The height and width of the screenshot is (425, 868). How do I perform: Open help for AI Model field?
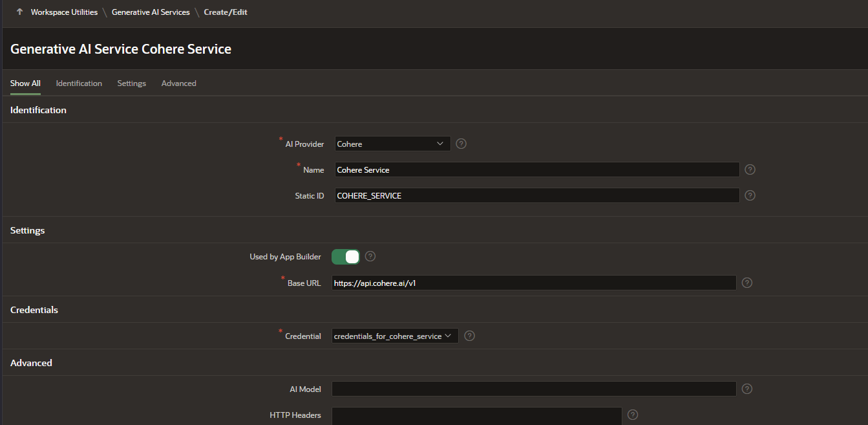746,389
